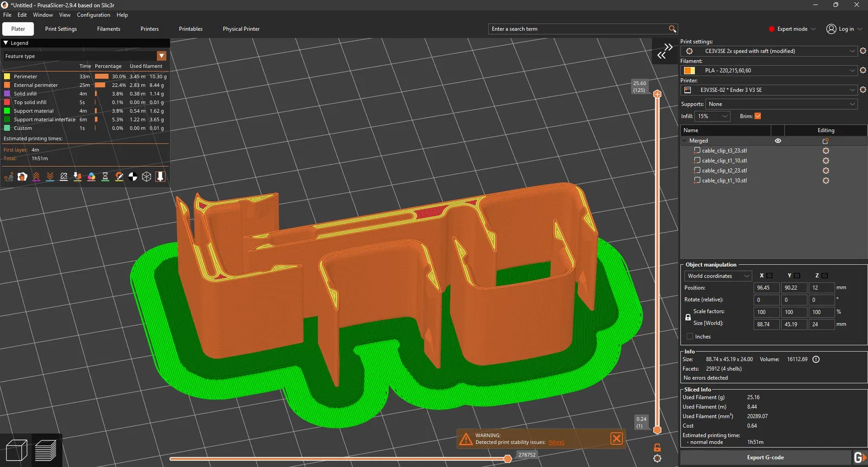This screenshot has width=868, height=467.
Task: Collapse the Merged object tree
Action: [x=685, y=141]
